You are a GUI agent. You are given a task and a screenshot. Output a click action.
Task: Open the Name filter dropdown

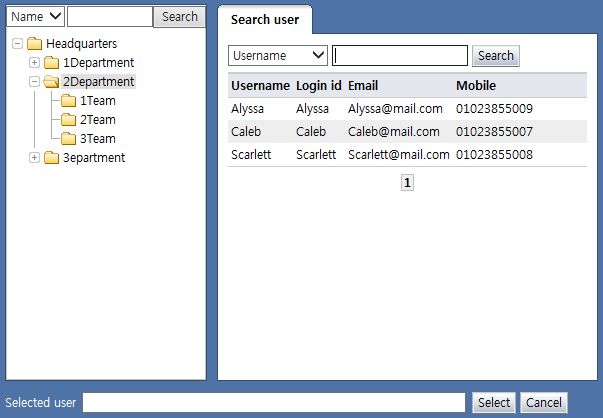tap(35, 16)
